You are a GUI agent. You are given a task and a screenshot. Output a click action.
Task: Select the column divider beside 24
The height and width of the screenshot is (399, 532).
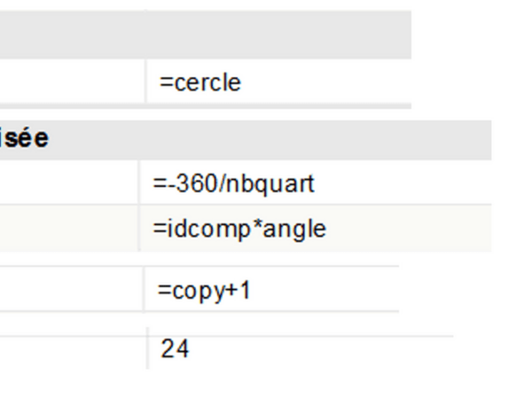pyautogui.click(x=147, y=349)
